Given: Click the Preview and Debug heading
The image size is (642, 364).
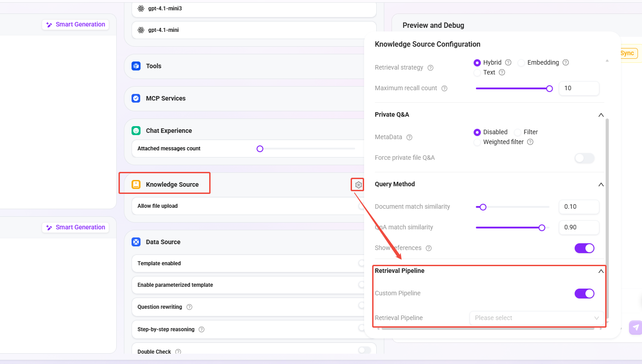Looking at the screenshot, I should [433, 26].
